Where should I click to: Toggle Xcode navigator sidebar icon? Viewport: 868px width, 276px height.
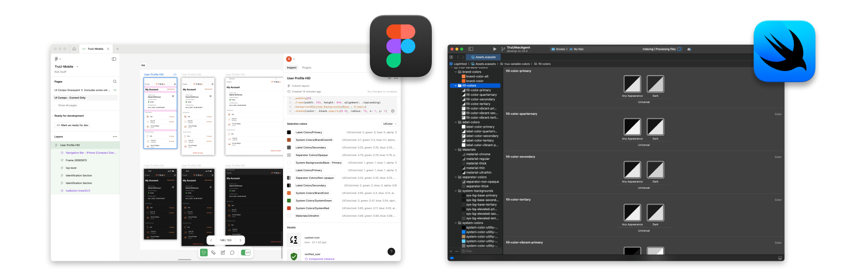[471, 49]
